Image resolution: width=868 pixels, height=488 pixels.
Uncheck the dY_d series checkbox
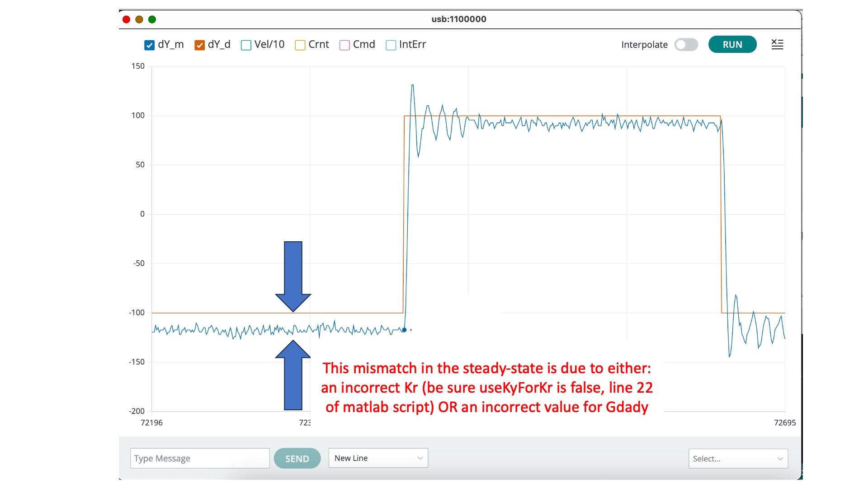click(x=199, y=45)
